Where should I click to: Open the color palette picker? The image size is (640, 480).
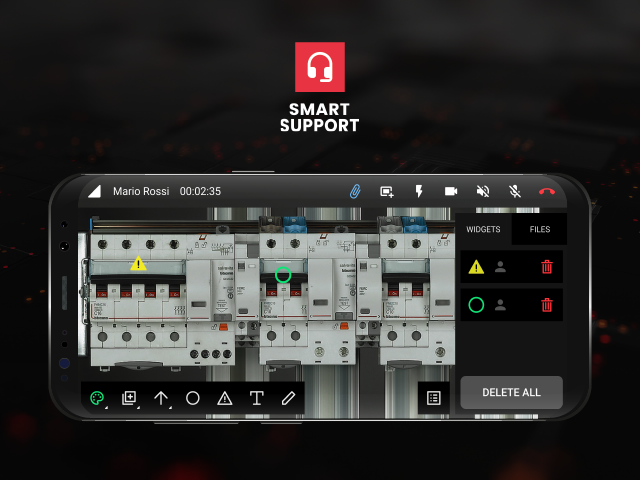97,398
